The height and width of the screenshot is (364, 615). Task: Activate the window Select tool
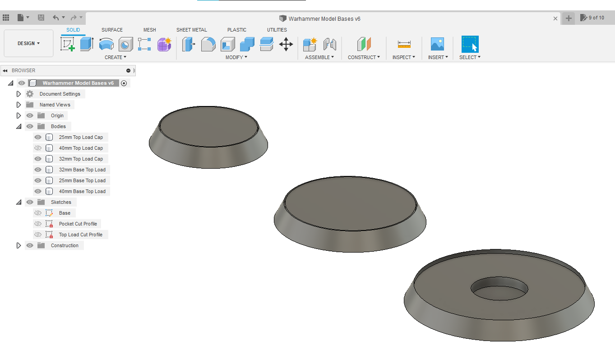(x=470, y=44)
